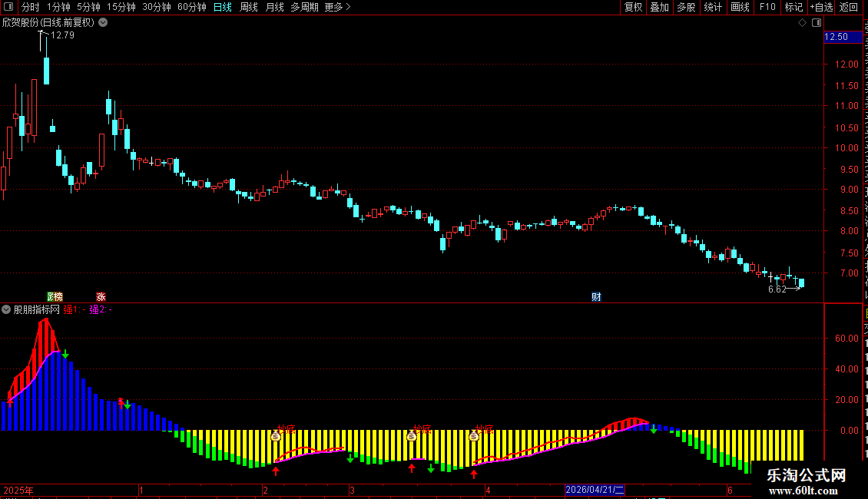Click the 6.62 low price annotation
The width and height of the screenshot is (868, 499).
777,289
